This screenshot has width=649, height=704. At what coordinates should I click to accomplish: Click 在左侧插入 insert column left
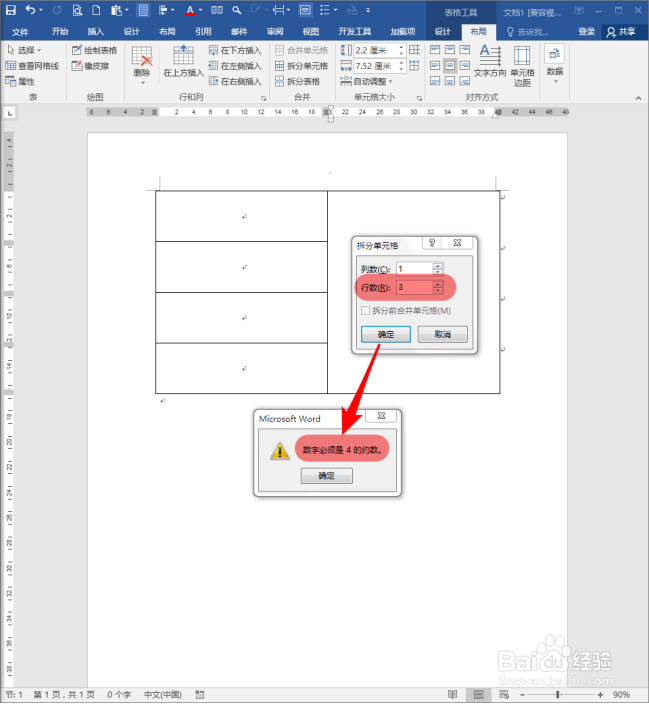pos(235,66)
